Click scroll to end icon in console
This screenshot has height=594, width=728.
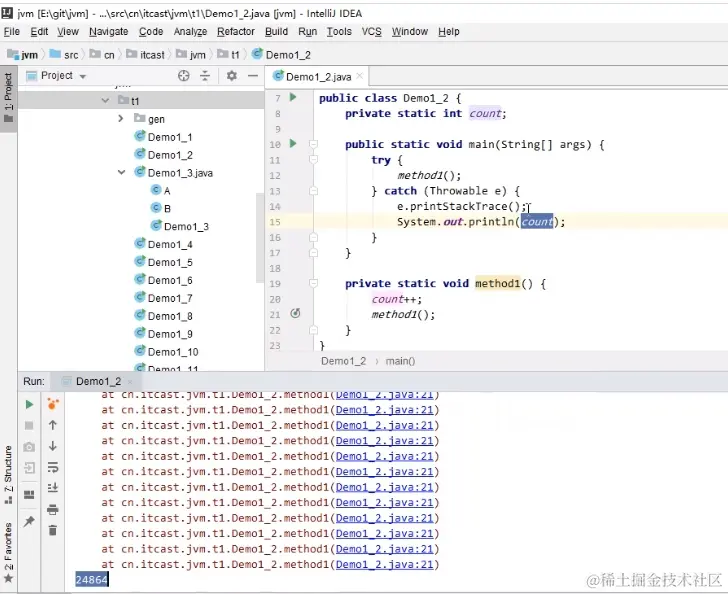tap(52, 488)
